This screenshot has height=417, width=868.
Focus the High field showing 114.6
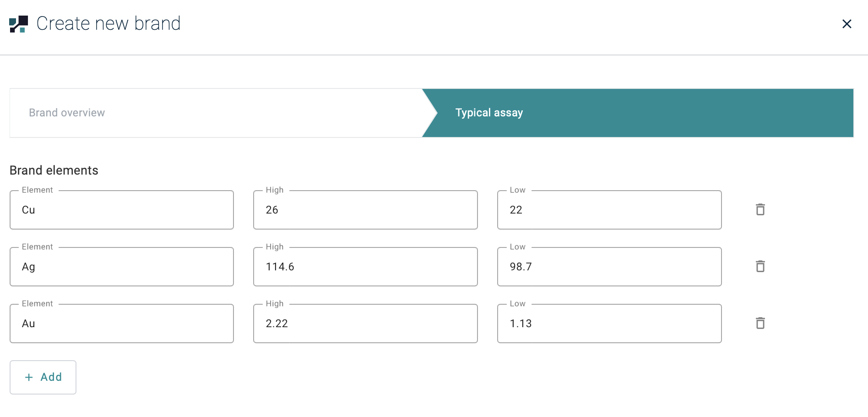(x=365, y=267)
